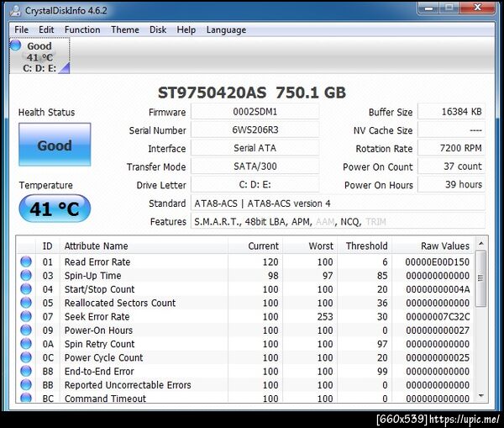Viewport: 504px width, 428px height.
Task: Open the Function menu
Action: pos(82,29)
